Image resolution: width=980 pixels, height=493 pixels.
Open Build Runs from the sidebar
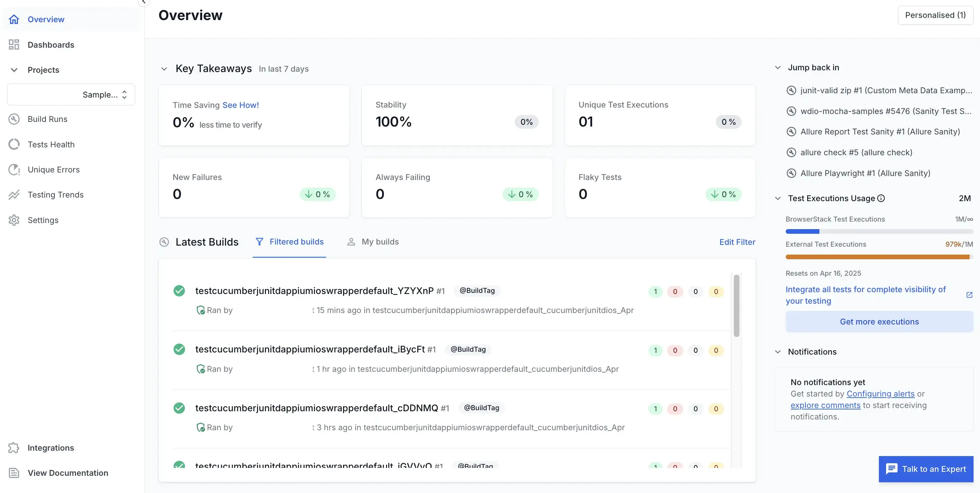click(x=14, y=119)
